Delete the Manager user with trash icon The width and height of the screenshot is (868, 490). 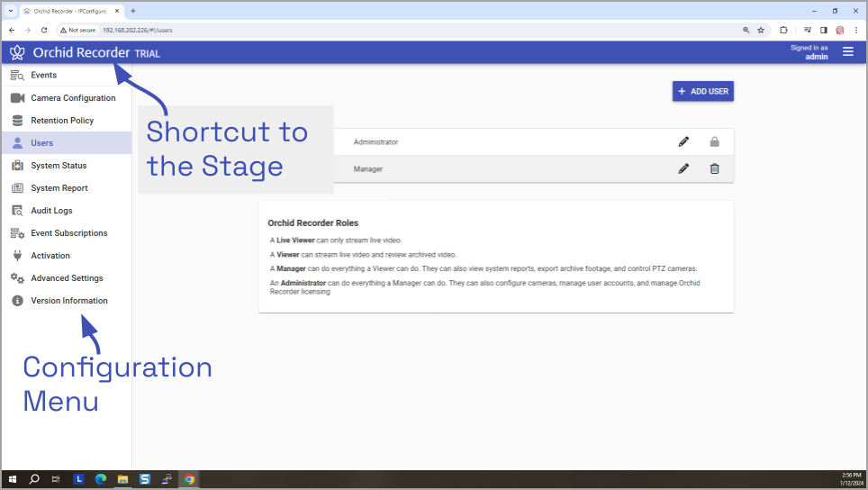click(x=715, y=168)
